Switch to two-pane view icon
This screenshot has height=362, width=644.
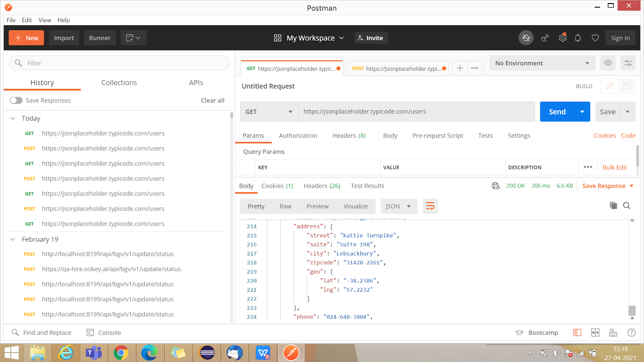(595, 333)
